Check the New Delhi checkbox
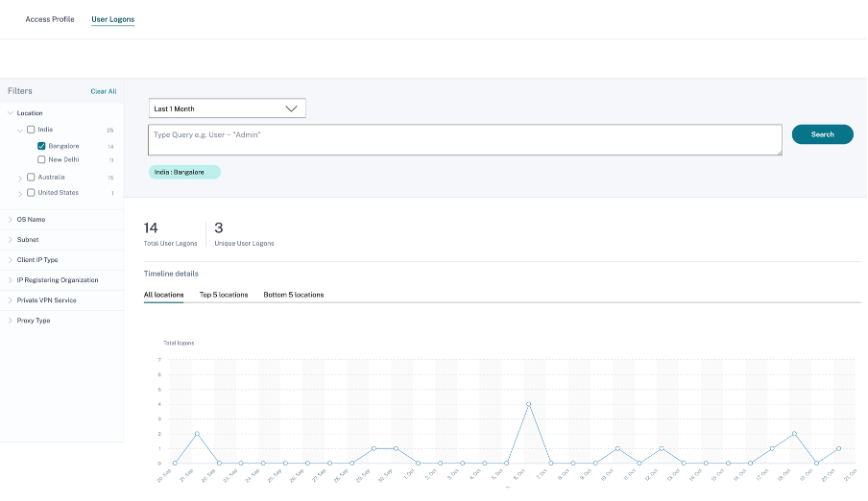This screenshot has height=501, width=868. [x=41, y=160]
